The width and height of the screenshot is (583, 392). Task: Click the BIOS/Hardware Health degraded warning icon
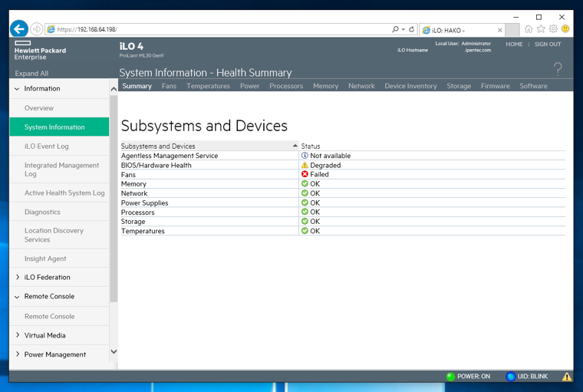(305, 165)
